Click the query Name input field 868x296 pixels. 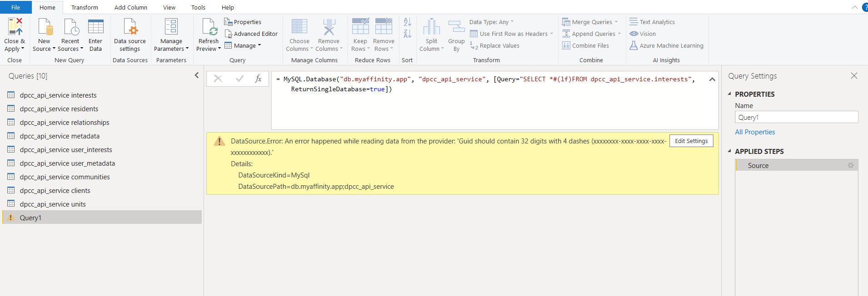796,117
